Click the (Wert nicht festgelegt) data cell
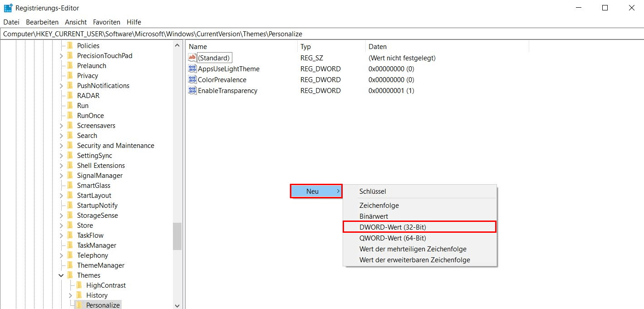644x309 pixels. 402,58
